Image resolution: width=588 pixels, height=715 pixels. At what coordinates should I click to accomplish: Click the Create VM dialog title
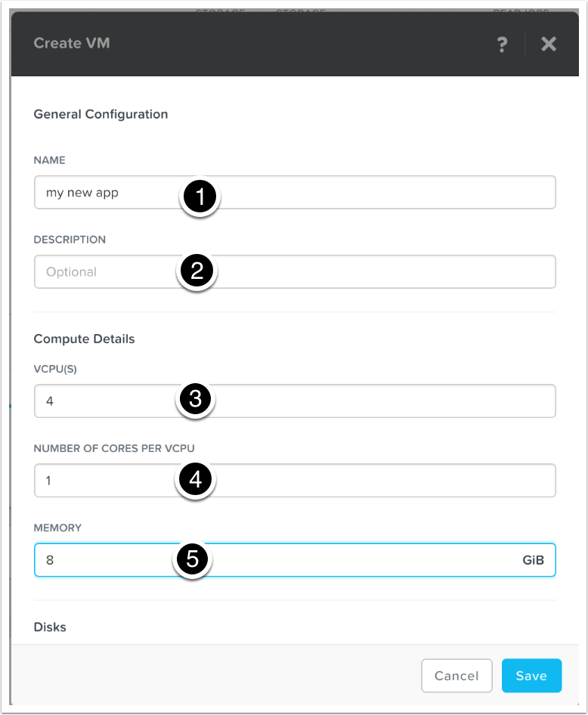pyautogui.click(x=72, y=43)
